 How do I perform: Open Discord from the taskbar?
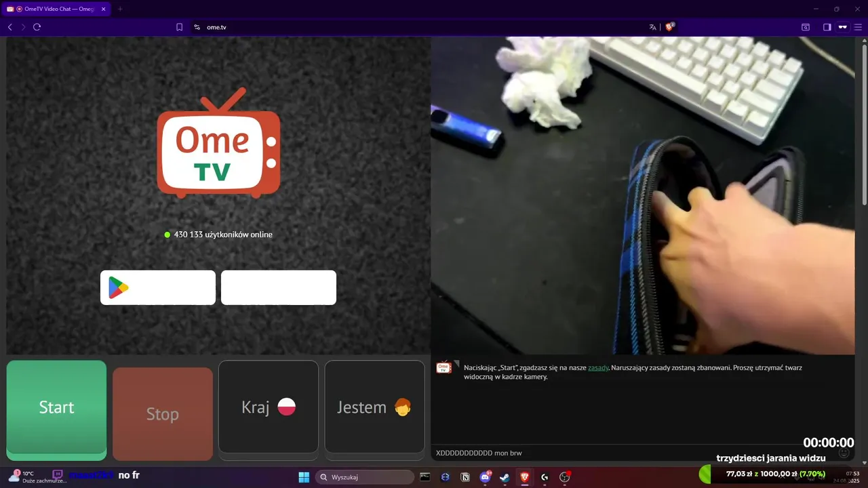pyautogui.click(x=485, y=477)
